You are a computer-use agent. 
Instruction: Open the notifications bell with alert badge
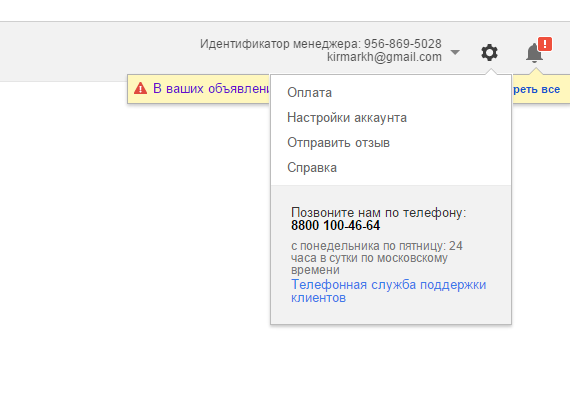point(538,51)
